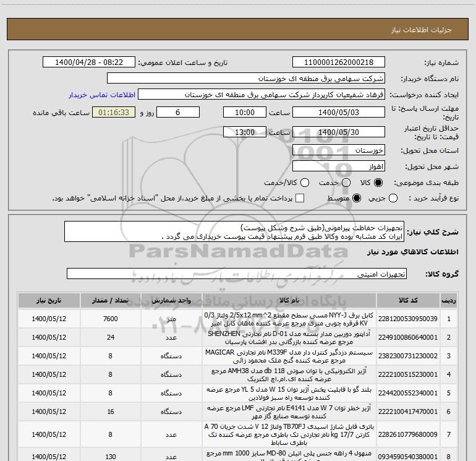Choose the متوسط purchase type radio
Image resolution: width=476 pixels, height=461 pixels.
(x=357, y=198)
